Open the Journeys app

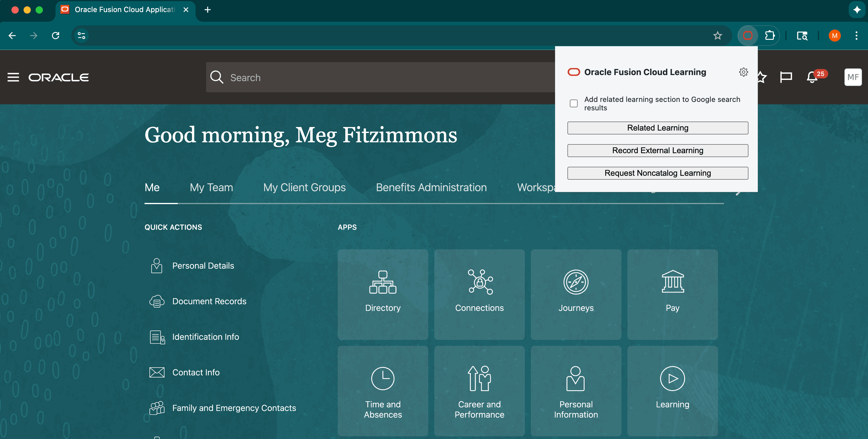[576, 295]
